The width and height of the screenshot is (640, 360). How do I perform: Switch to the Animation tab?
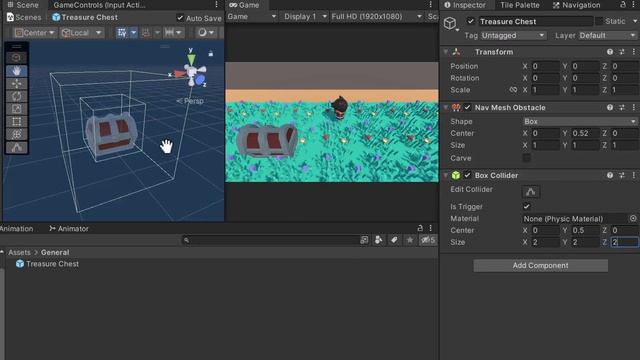coord(16,229)
